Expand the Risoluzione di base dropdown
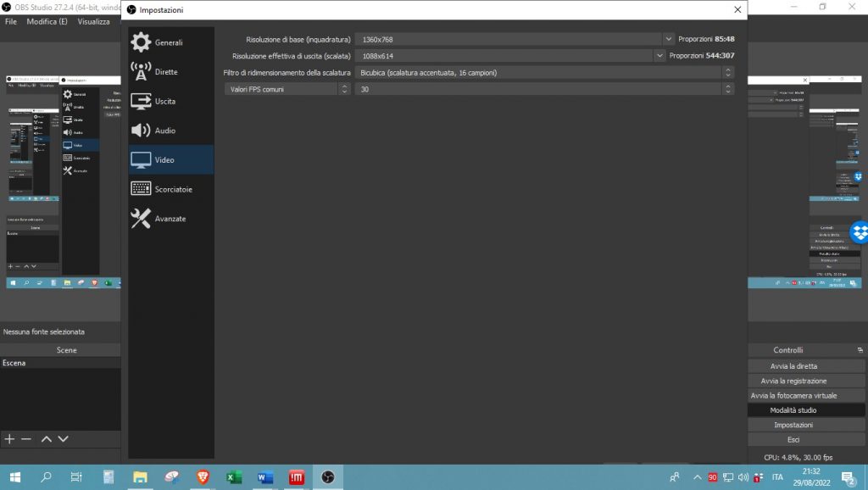Viewport: 868px width, 490px height. click(x=668, y=39)
